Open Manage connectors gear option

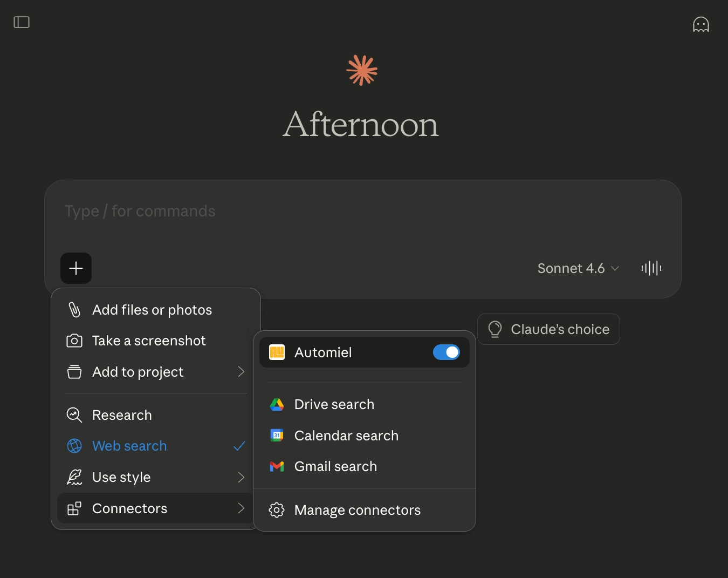pos(357,510)
